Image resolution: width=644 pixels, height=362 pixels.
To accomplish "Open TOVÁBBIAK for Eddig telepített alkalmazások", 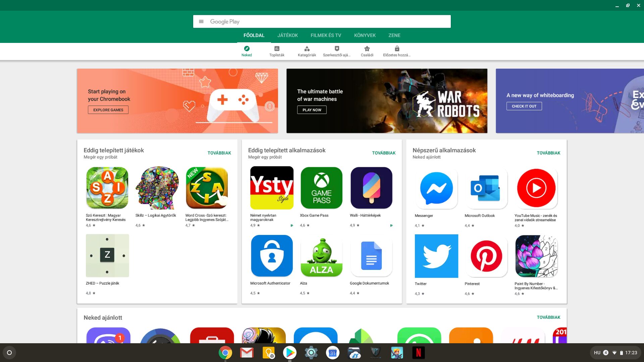I will click(384, 153).
